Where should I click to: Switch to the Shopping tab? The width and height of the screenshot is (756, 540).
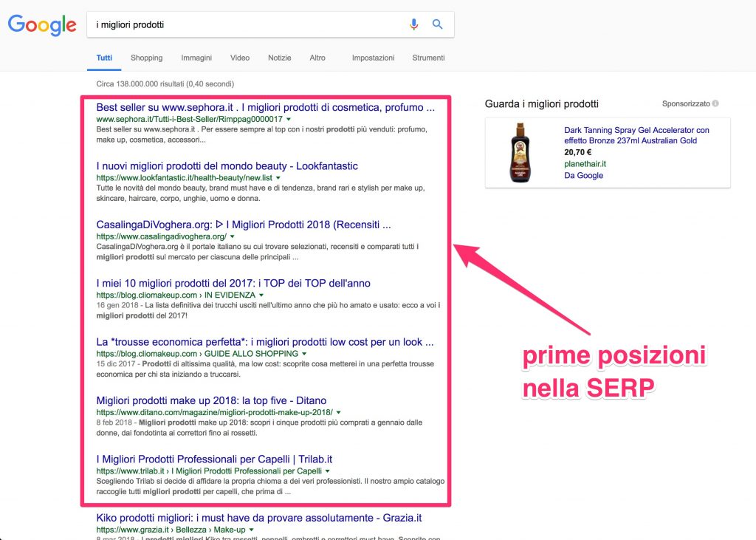tap(147, 58)
